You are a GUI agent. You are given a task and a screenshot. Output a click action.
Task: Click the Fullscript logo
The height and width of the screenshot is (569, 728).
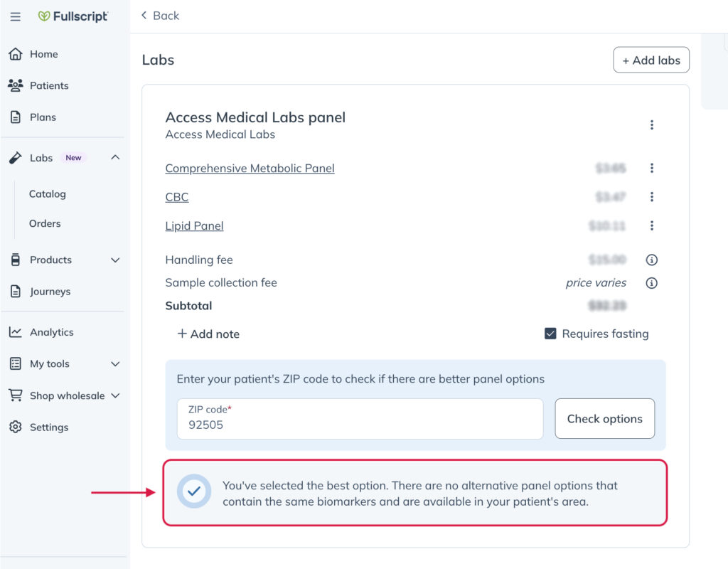[73, 17]
